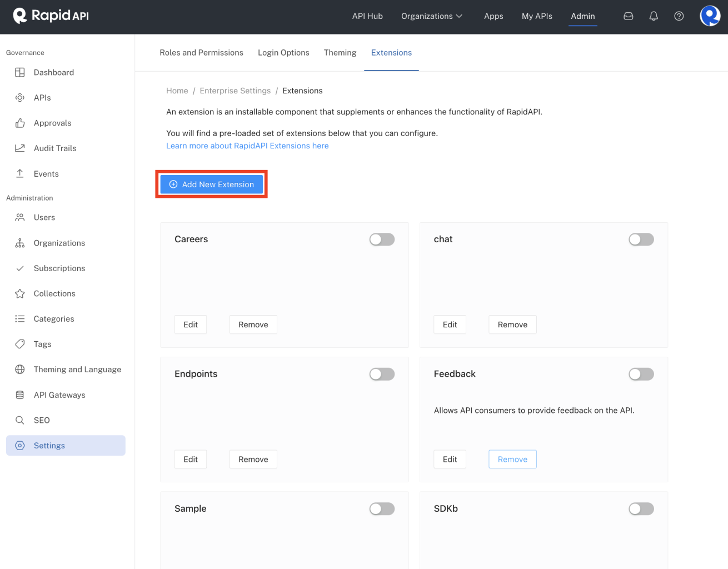This screenshot has height=569, width=728.
Task: Click the SDKb card title text
Action: click(x=446, y=509)
